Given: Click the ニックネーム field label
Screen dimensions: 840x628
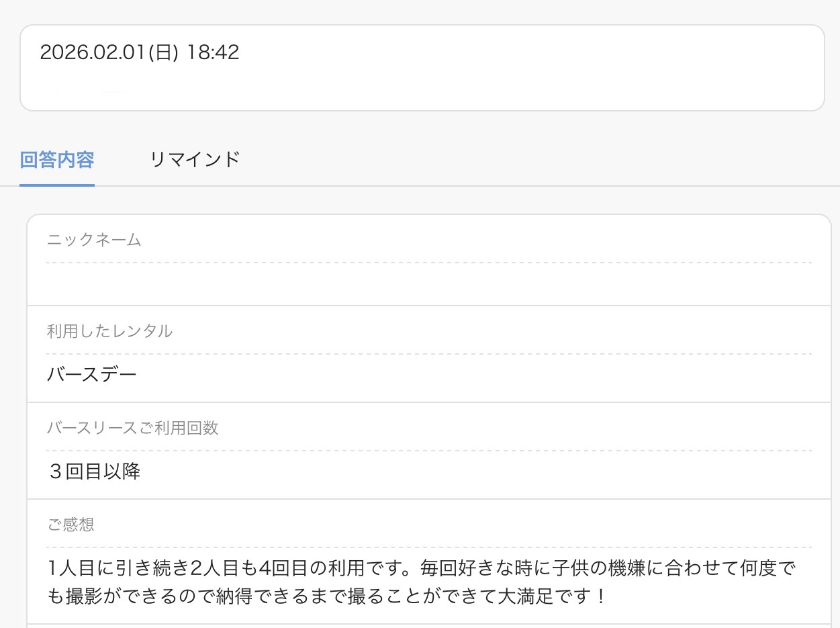Looking at the screenshot, I should point(94,240).
